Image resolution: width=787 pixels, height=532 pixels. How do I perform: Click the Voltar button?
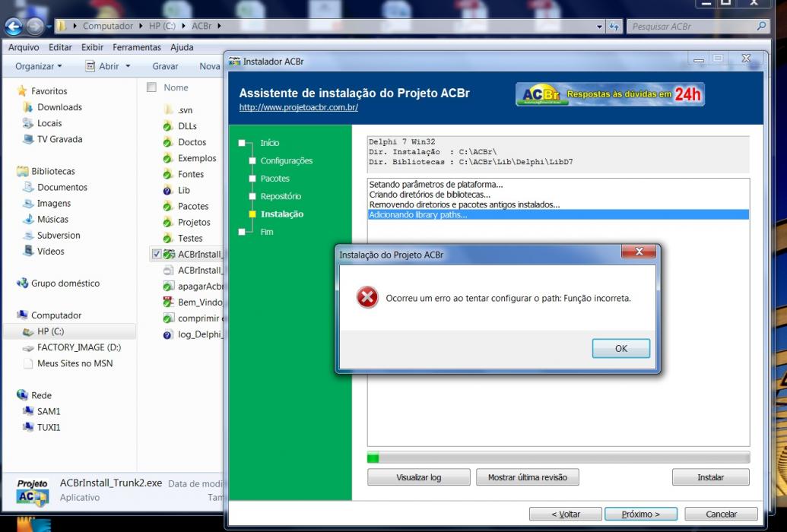click(x=566, y=514)
